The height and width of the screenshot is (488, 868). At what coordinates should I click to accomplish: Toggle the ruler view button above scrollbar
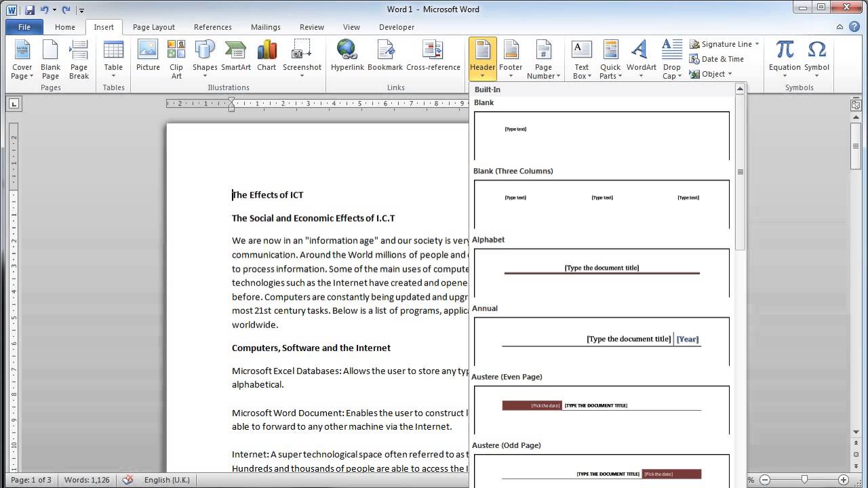coord(856,104)
